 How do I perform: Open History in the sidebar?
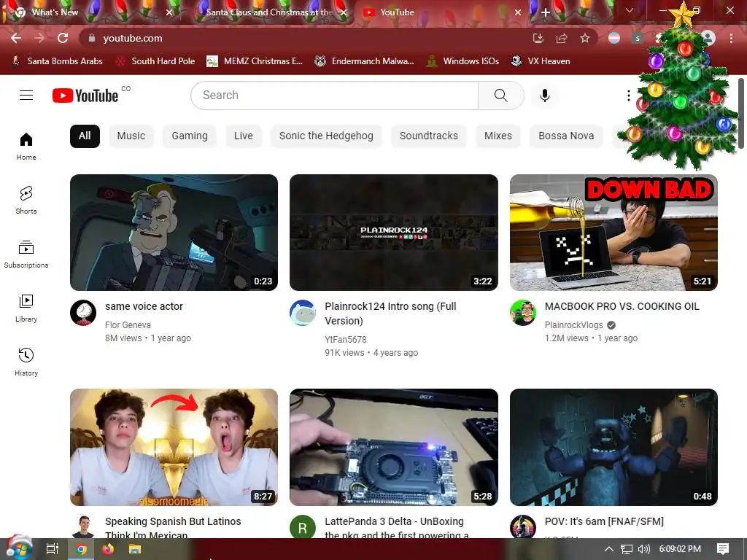pos(26,362)
